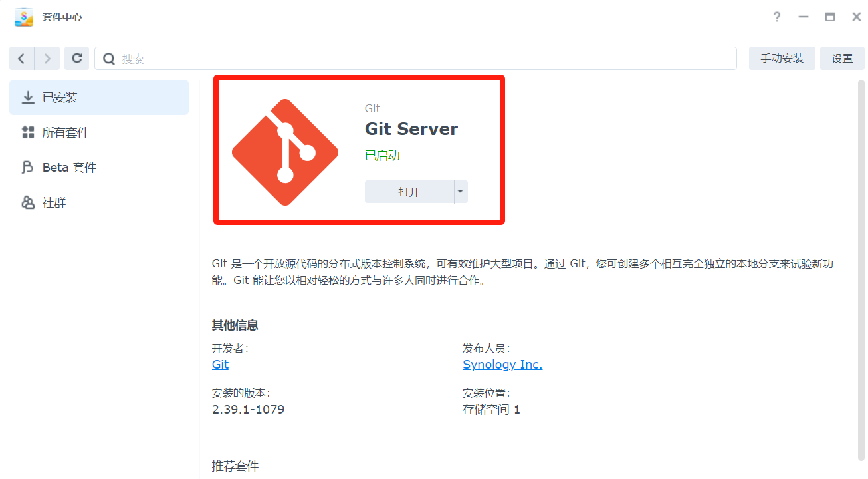Click the forward navigation arrow
868x479 pixels.
tap(47, 59)
